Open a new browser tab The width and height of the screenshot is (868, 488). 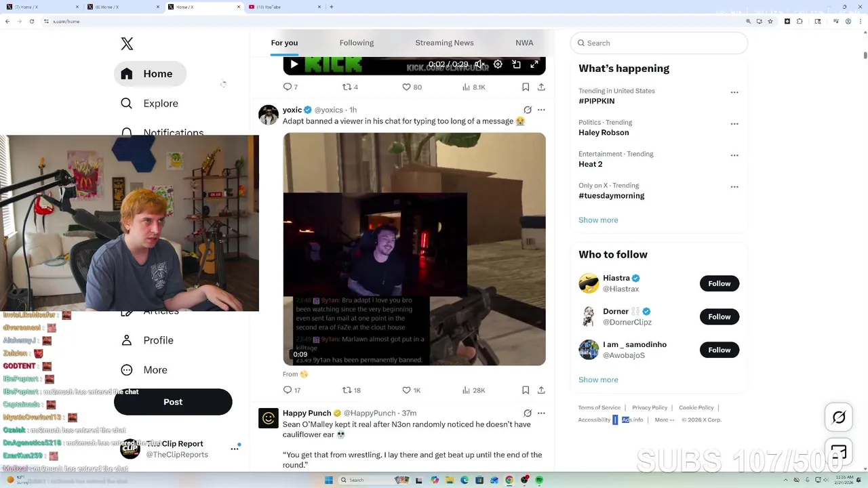(332, 7)
